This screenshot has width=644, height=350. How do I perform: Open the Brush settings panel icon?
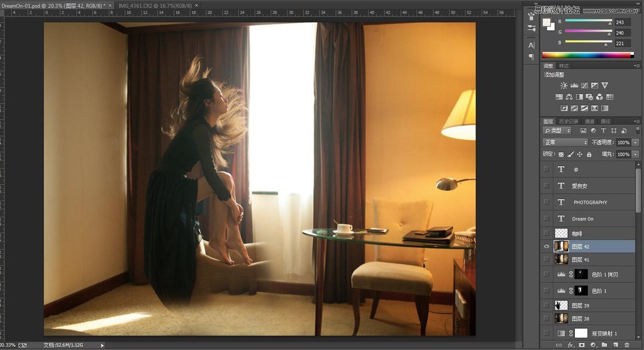pos(531,28)
